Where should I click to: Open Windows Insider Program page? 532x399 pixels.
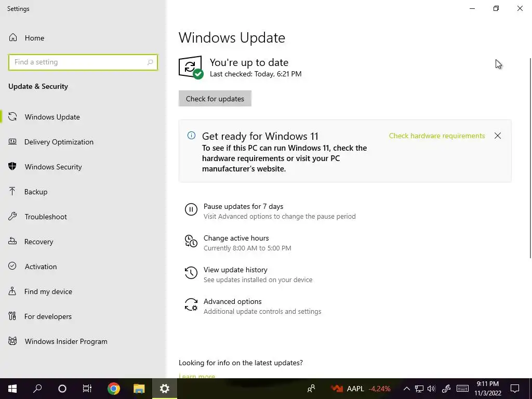(x=83, y=341)
